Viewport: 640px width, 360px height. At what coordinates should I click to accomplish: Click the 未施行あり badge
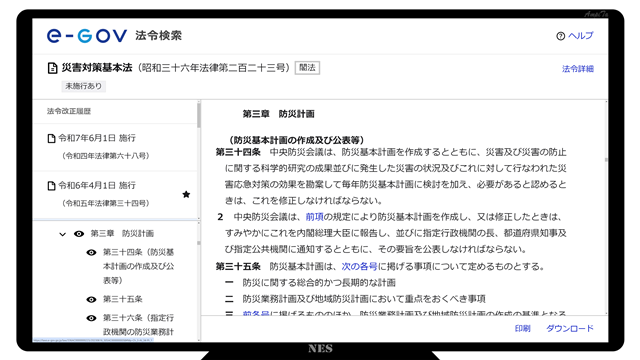(84, 86)
